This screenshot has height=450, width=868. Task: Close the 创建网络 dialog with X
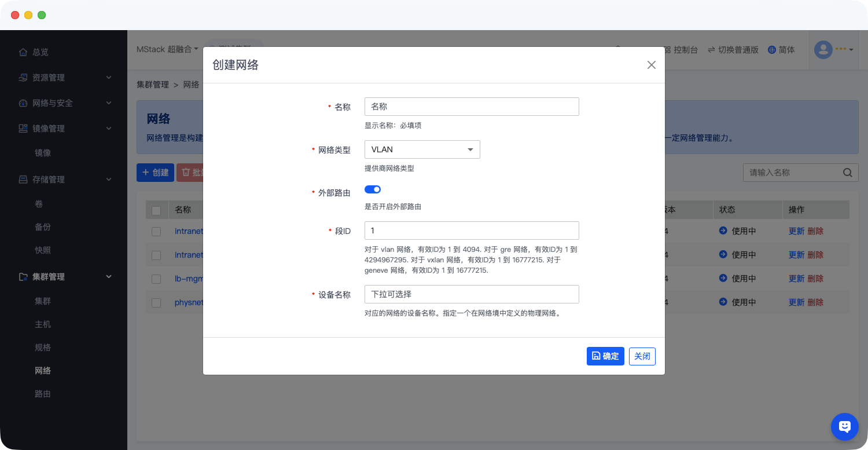click(x=652, y=65)
